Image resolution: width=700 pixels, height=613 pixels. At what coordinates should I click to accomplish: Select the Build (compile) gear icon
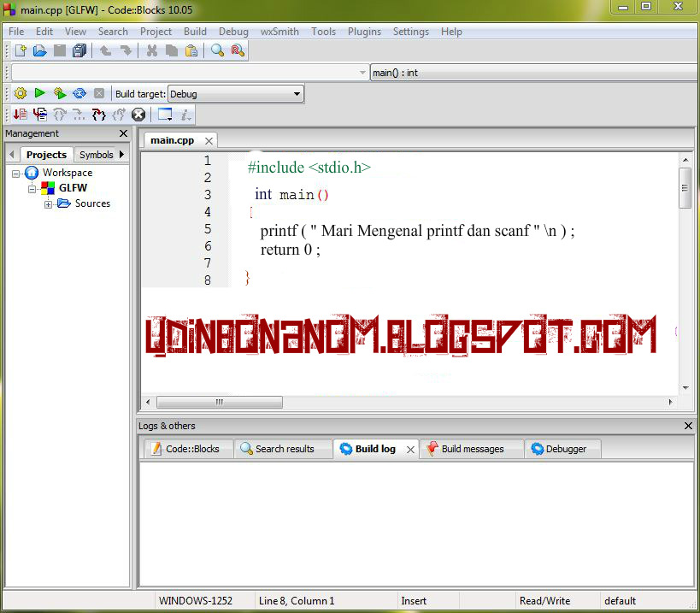click(20, 93)
